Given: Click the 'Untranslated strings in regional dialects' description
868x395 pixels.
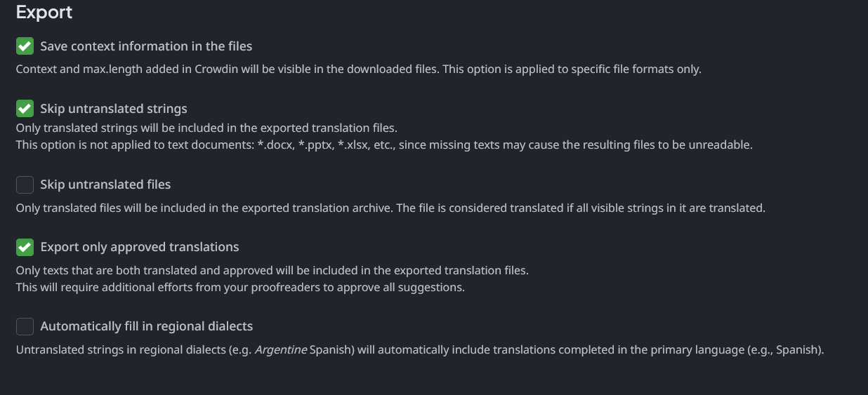Looking at the screenshot, I should (419, 349).
